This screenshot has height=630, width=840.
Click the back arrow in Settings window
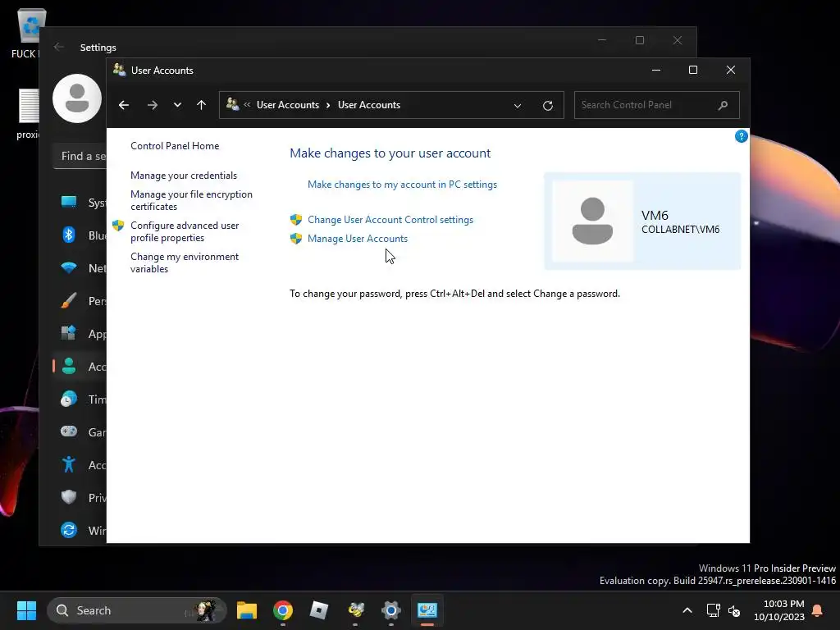(x=59, y=47)
